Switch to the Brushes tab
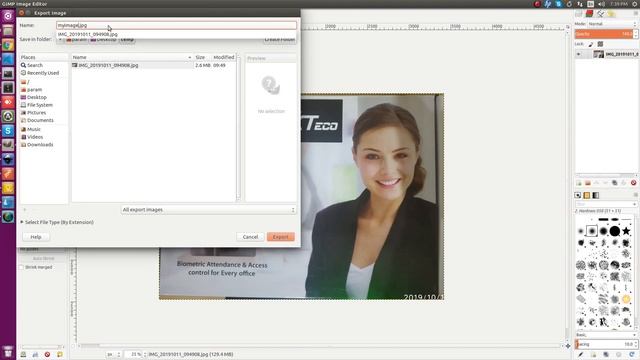The height and width of the screenshot is (360, 640). 578,196
